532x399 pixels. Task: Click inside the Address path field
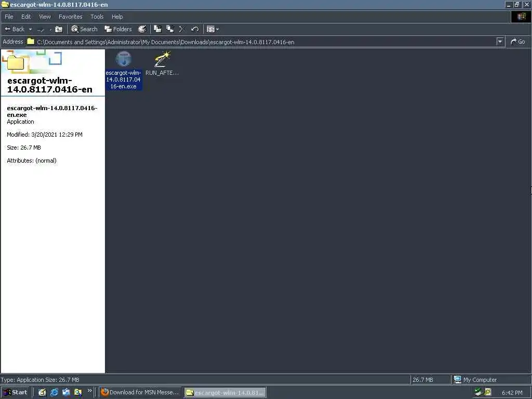click(x=261, y=42)
